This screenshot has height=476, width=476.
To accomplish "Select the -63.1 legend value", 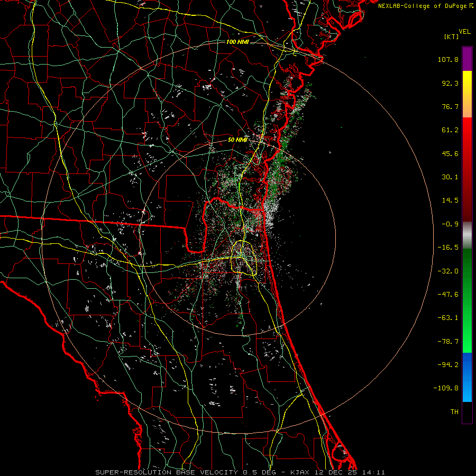I will pos(448,318).
